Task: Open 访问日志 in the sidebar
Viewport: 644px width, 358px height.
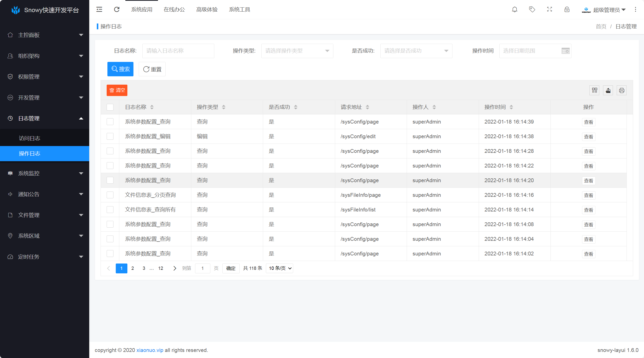Action: [30, 138]
